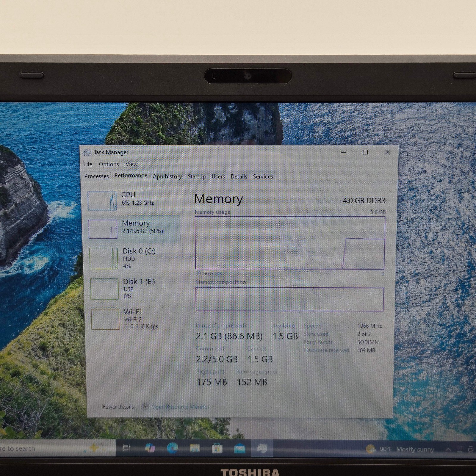The image size is (476, 476).
Task: Open the Startup tab
Action: tap(197, 176)
